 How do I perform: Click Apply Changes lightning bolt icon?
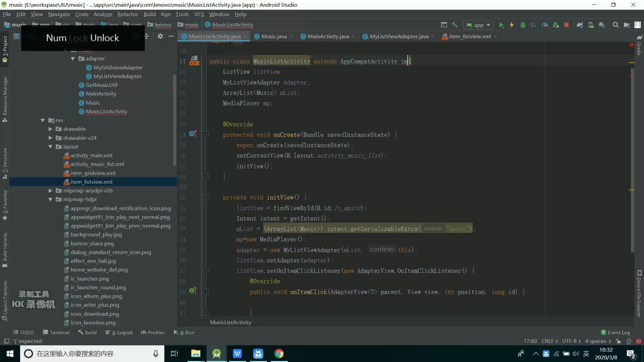point(512,25)
